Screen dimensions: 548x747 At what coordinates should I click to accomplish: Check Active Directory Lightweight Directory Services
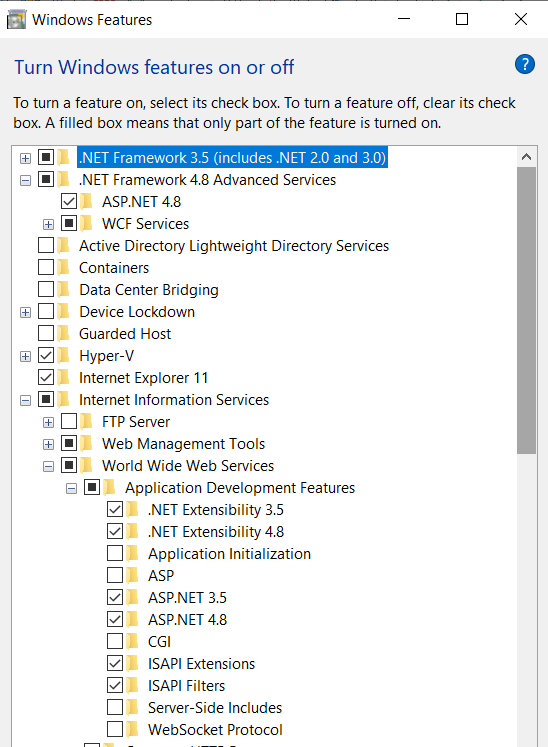click(46, 245)
